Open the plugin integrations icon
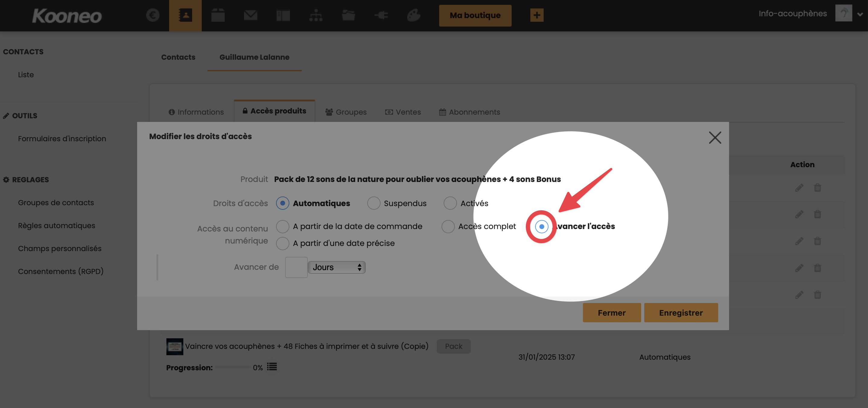This screenshot has width=868, height=408. click(x=381, y=15)
